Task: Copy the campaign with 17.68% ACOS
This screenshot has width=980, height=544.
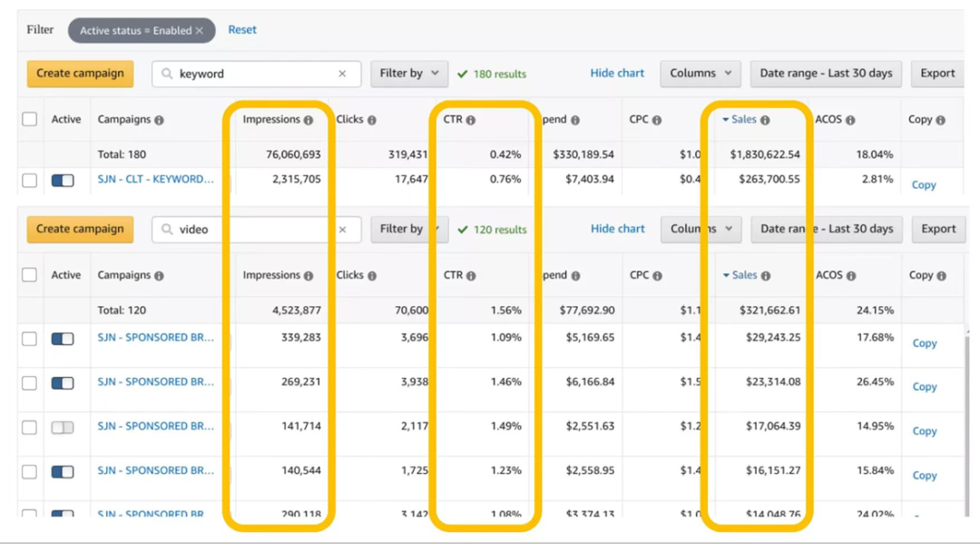Action: pos(925,342)
